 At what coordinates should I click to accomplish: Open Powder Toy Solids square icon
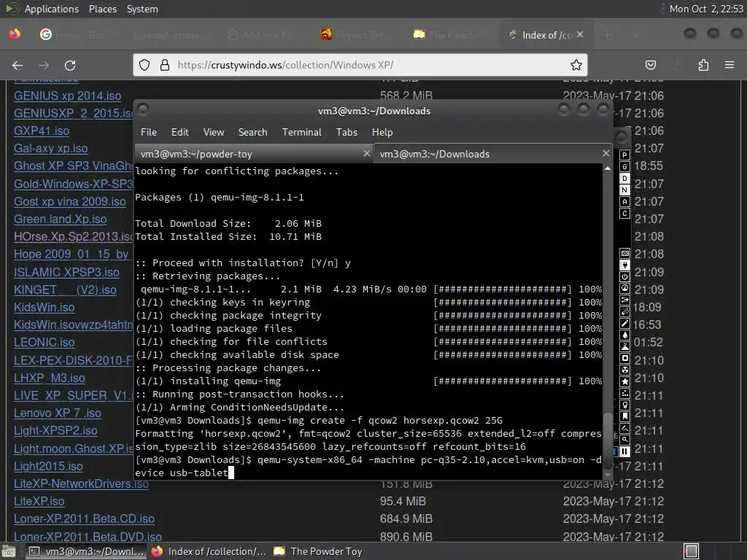[x=624, y=358]
